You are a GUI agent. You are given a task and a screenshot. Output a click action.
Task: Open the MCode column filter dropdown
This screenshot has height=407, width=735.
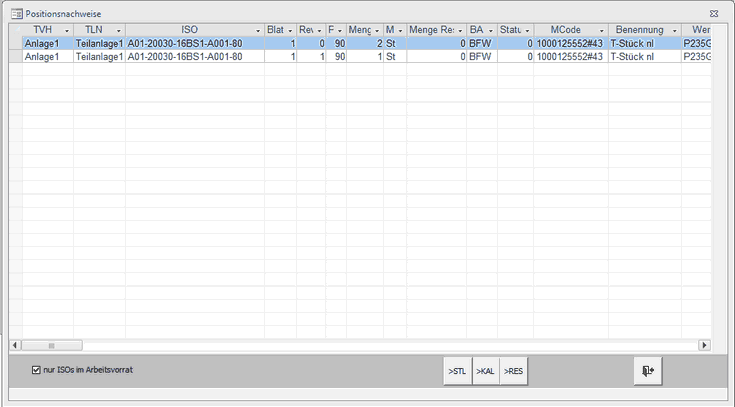602,31
